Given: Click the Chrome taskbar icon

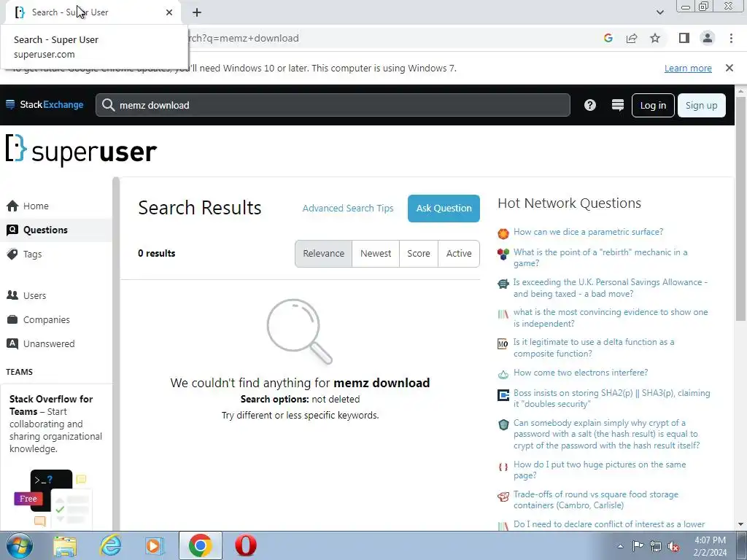Looking at the screenshot, I should point(200,545).
